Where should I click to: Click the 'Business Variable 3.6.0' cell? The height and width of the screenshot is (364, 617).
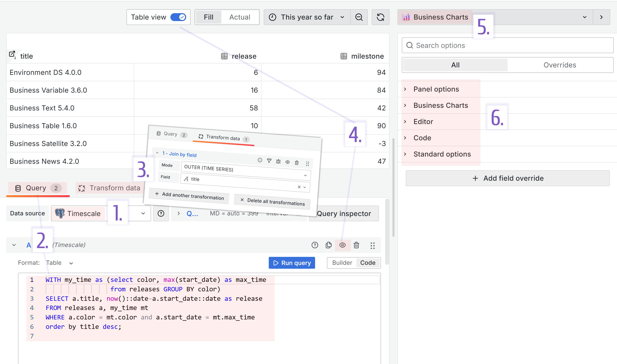(70, 90)
